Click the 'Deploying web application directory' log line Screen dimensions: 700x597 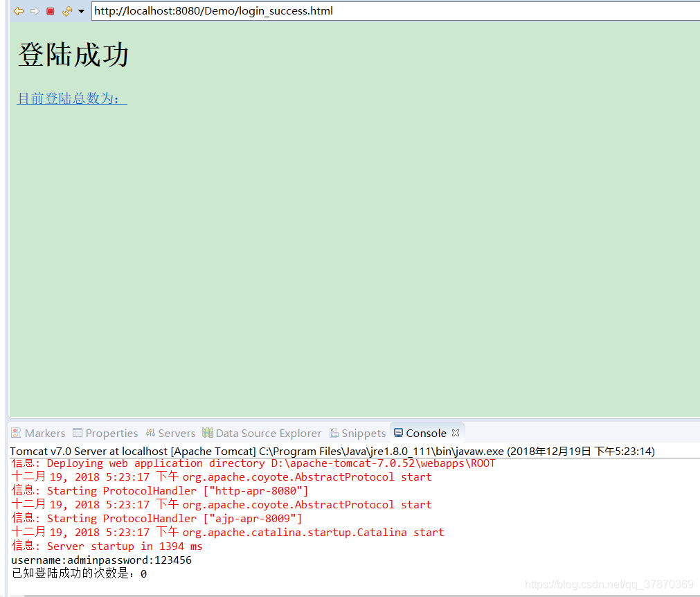[253, 463]
